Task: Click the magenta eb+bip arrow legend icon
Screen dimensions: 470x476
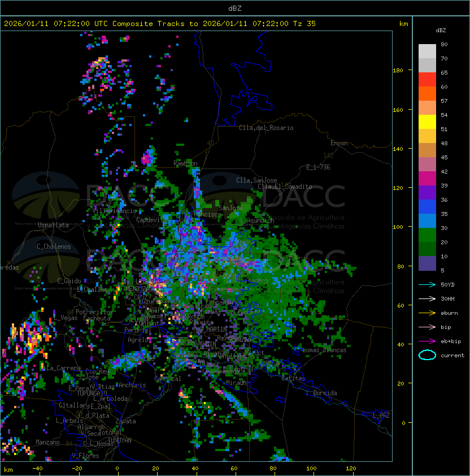Action: 427,341
